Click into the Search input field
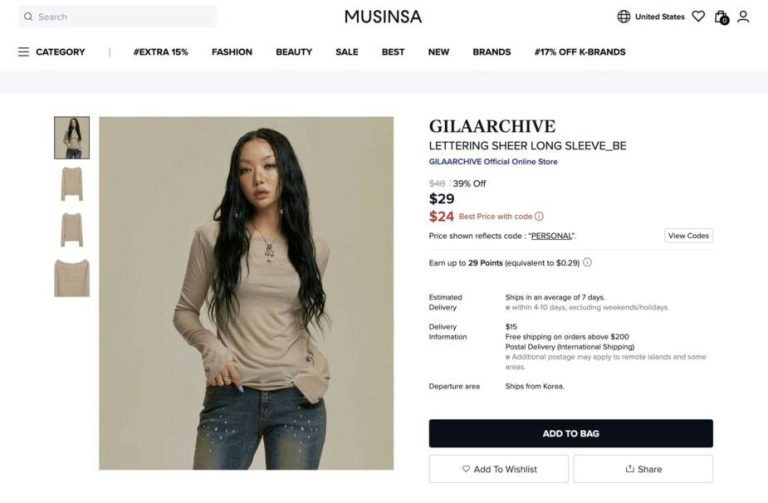The image size is (768, 503). pos(118,17)
